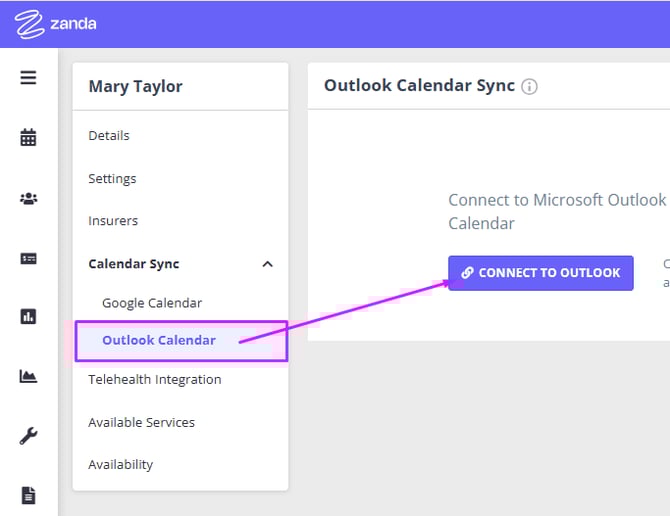Image resolution: width=670 pixels, height=516 pixels.
Task: Click the Connect to Outlook button
Action: tap(540, 273)
